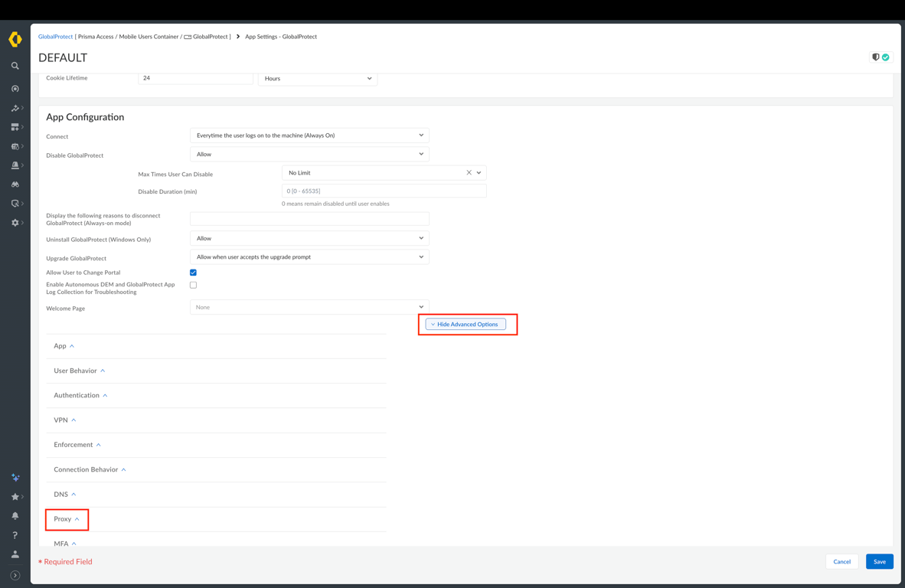Open the GlobalProtect breadcrumb link
This screenshot has height=588, width=905.
coord(55,36)
